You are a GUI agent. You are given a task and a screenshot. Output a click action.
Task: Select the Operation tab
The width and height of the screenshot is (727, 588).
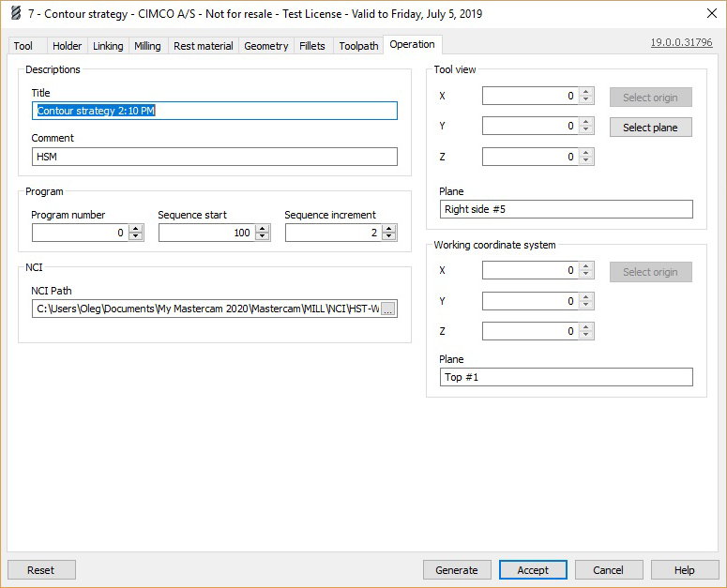click(x=412, y=44)
